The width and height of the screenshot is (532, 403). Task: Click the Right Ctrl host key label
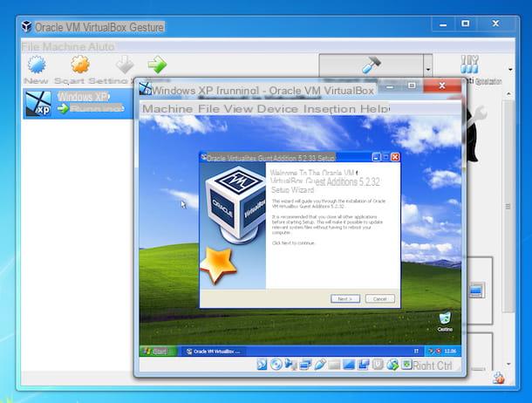(x=433, y=365)
